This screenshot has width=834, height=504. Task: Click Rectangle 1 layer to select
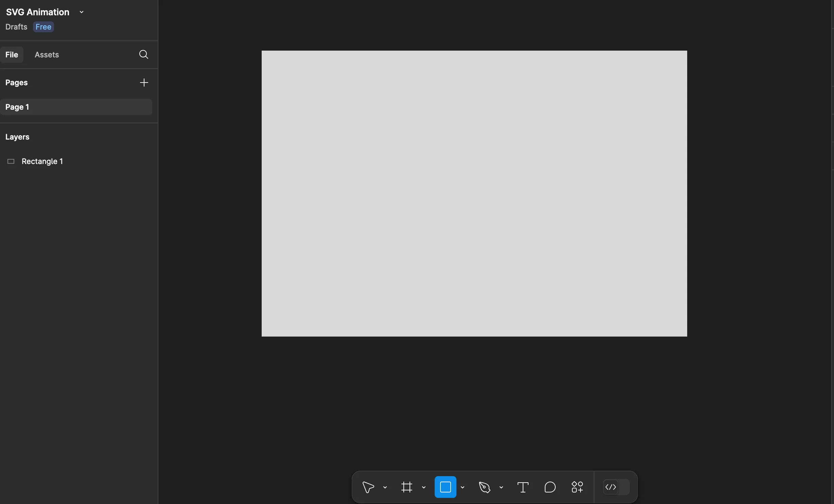(x=42, y=161)
